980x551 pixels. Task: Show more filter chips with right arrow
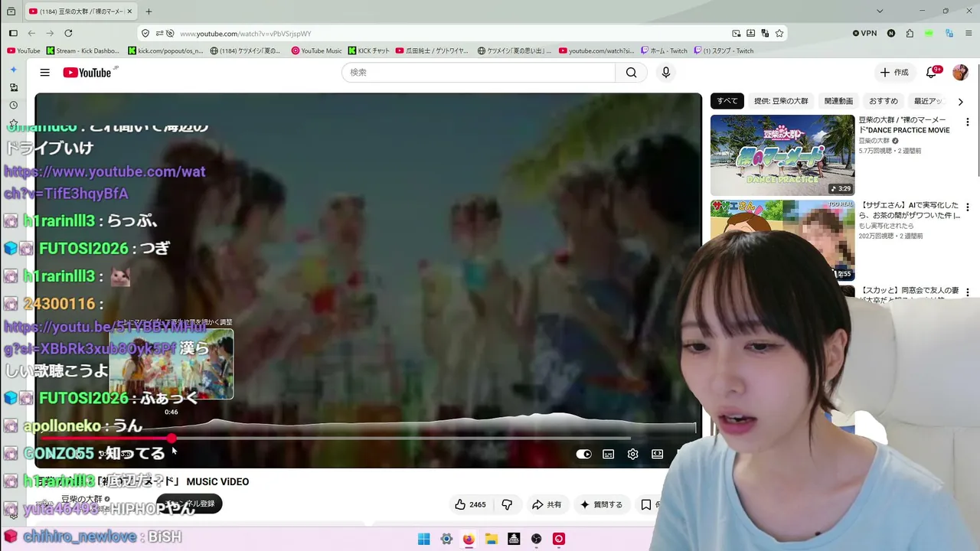coord(961,102)
